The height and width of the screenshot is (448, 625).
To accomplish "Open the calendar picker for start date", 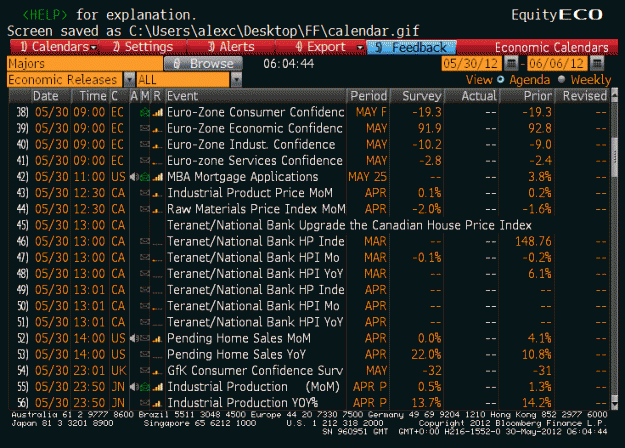I will (511, 63).
